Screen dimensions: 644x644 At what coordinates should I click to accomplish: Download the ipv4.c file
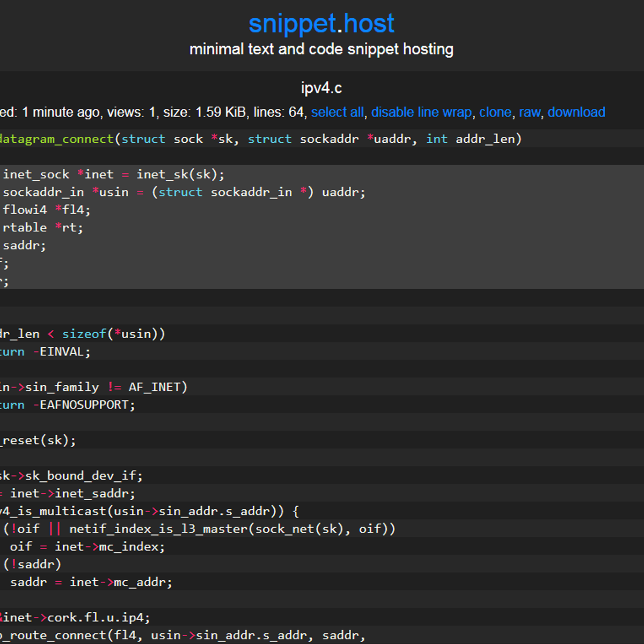[x=576, y=112]
